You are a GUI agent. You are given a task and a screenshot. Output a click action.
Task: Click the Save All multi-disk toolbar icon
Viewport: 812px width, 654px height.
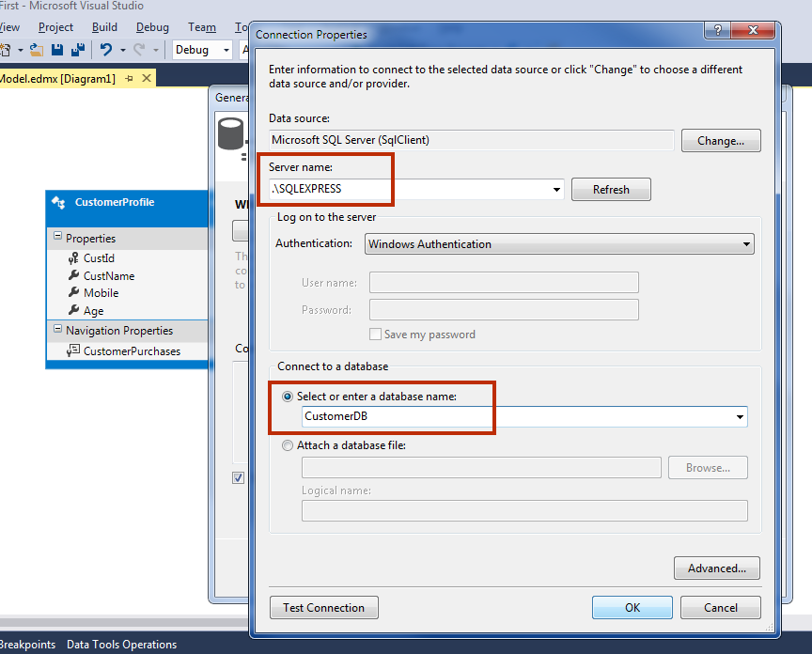point(78,50)
